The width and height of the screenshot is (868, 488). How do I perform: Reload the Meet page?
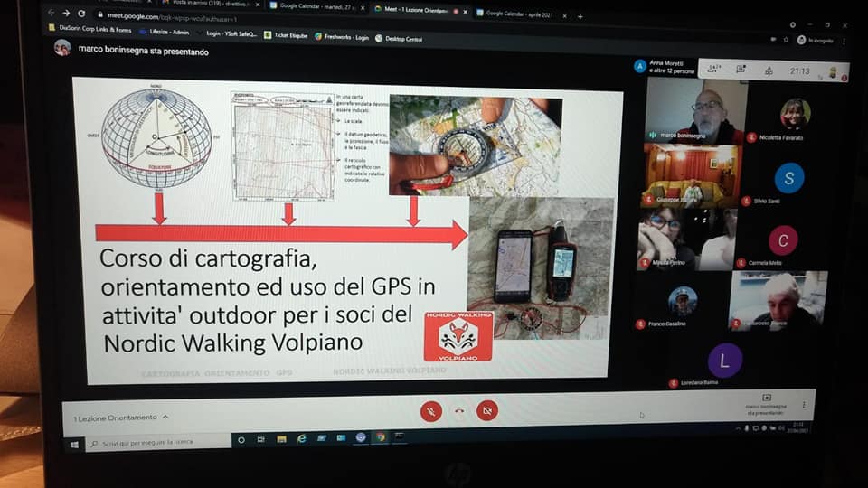tap(82, 14)
